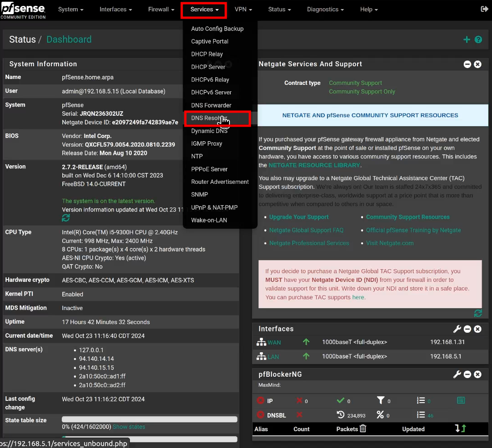Click the Updated sort arrows icon
This screenshot has height=448, width=492.
tap(460, 428)
